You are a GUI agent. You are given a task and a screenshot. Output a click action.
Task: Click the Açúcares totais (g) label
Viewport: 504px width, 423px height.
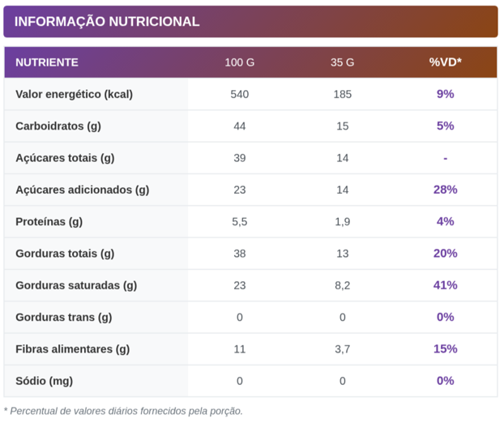[65, 158]
